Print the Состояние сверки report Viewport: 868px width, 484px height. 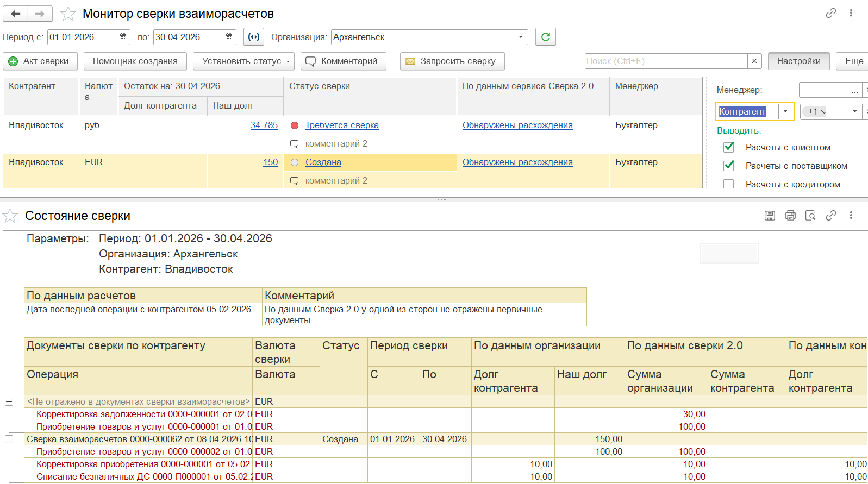click(790, 216)
